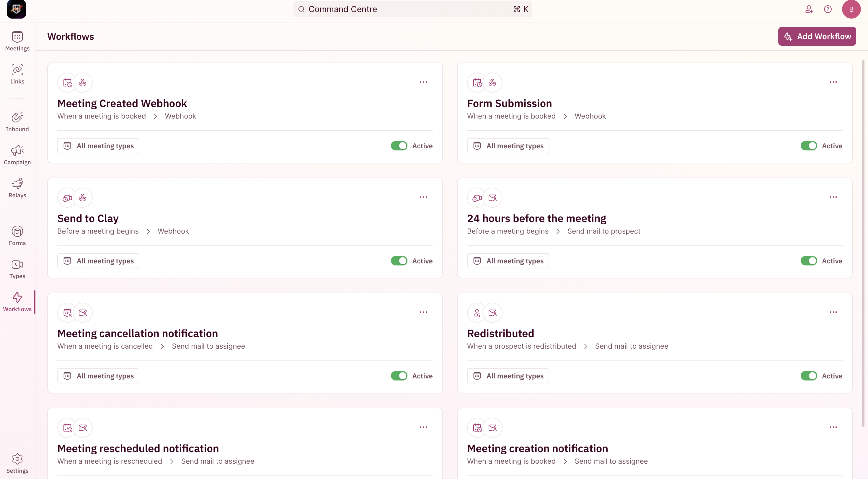
Task: Open three-dot menu on Meeting rescheduled notification
Action: 423,427
